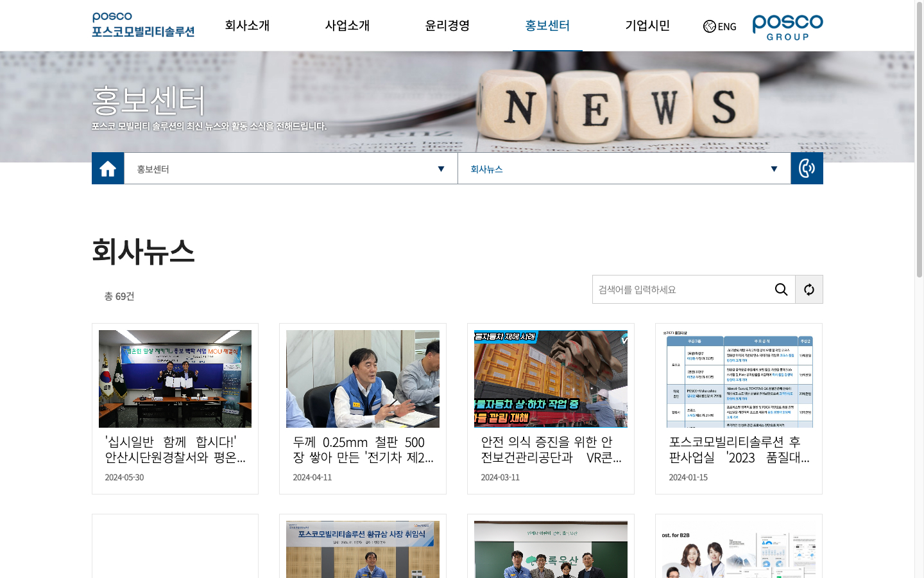The image size is (924, 578).
Task: Open the MOU signing ceremony photo thumbnail
Action: tap(175, 379)
